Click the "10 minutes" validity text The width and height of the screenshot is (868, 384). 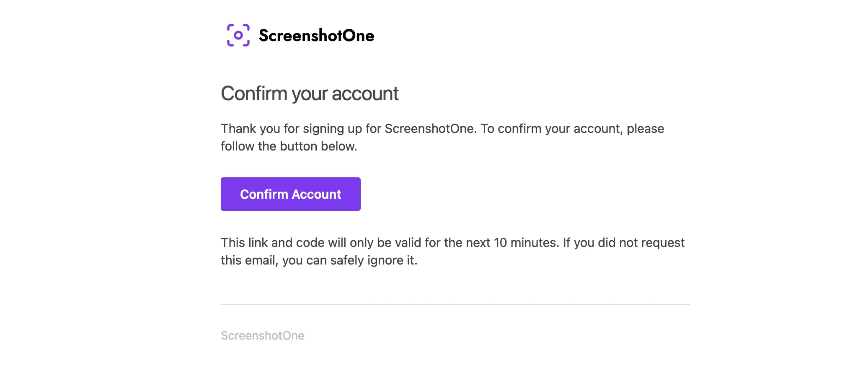tap(525, 243)
